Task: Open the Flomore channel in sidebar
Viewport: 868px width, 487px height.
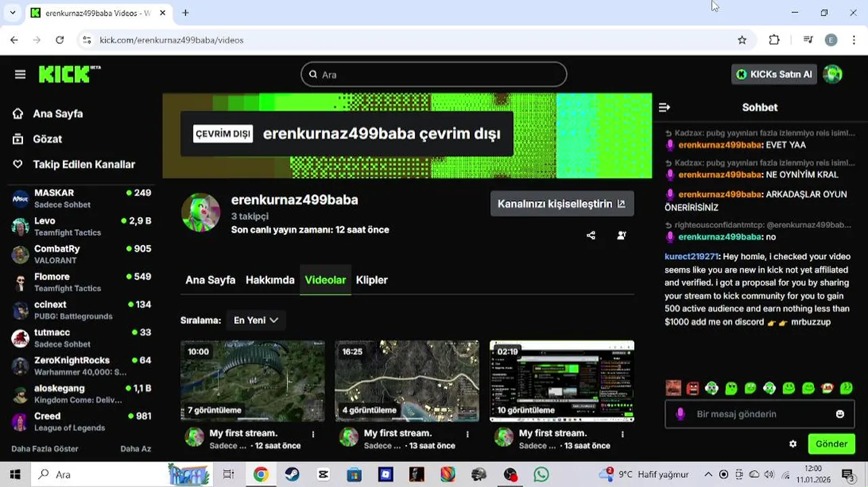Action: [x=81, y=282]
